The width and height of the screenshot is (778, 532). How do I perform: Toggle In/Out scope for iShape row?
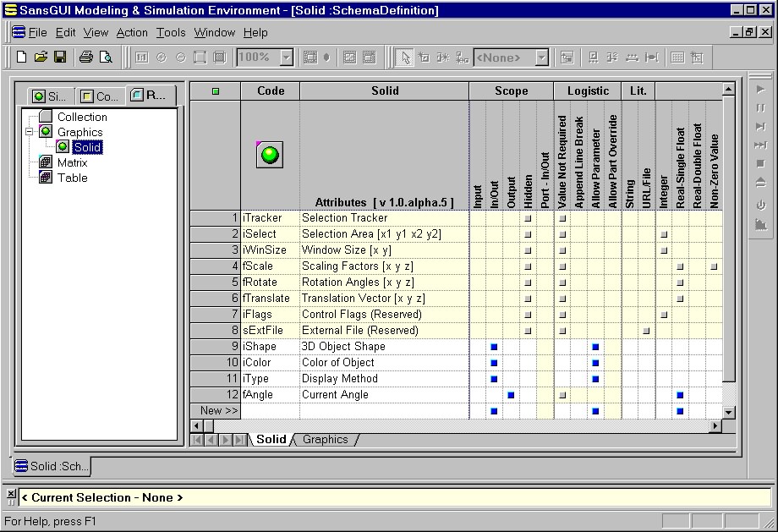pos(494,347)
